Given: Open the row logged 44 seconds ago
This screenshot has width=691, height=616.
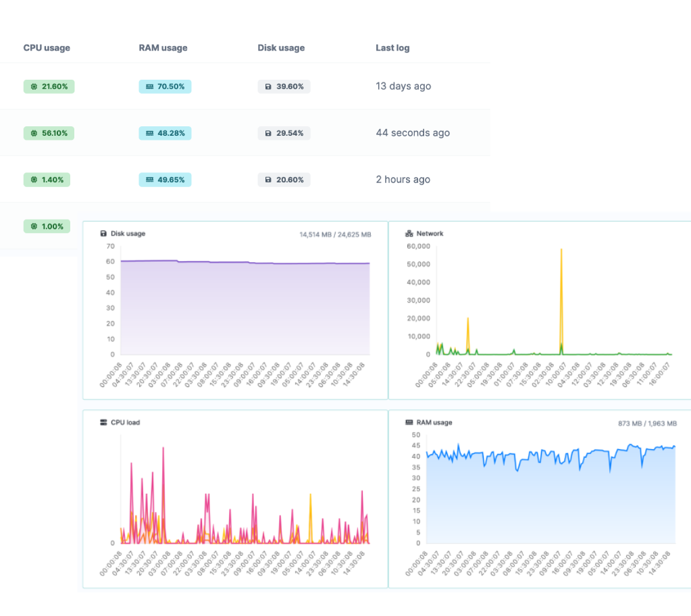Looking at the screenshot, I should [413, 133].
